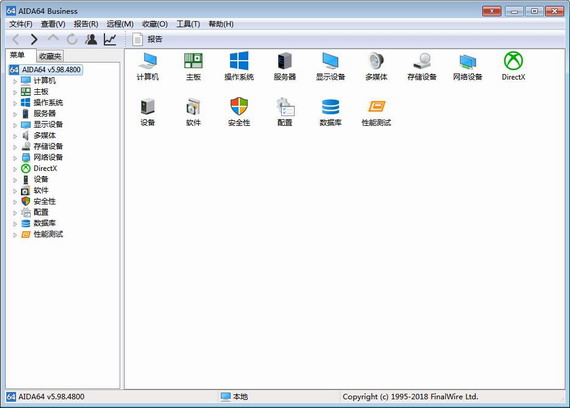Select 软件 in the left tree
The height and width of the screenshot is (408, 570).
(x=41, y=190)
